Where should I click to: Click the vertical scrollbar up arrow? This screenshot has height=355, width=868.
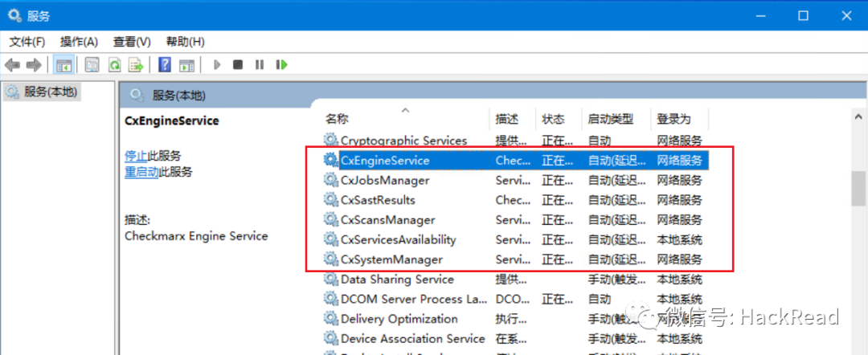coord(858,116)
